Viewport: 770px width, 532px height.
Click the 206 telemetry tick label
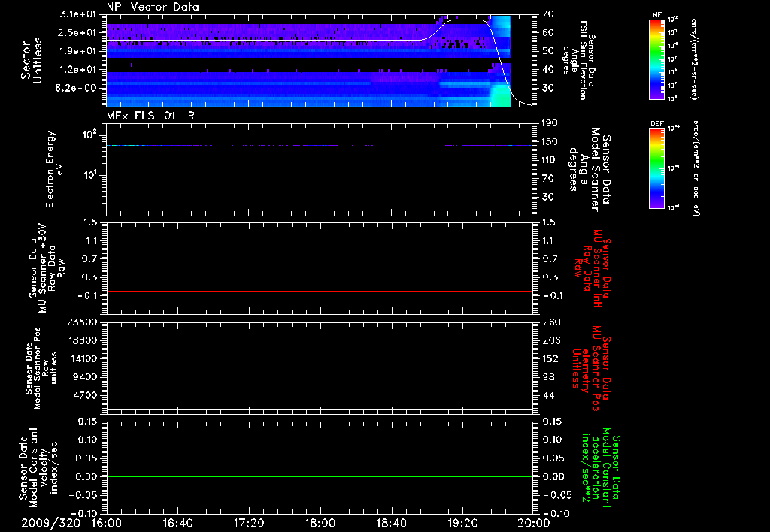[x=551, y=340]
